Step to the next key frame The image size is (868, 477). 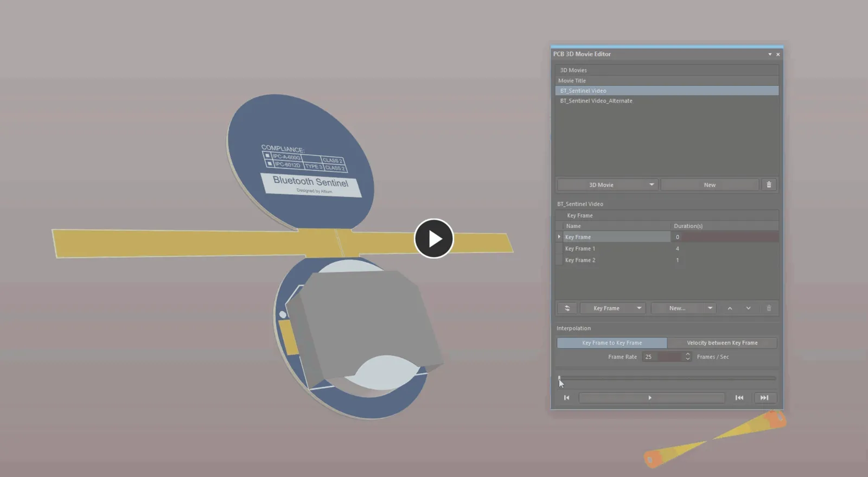[x=764, y=398]
